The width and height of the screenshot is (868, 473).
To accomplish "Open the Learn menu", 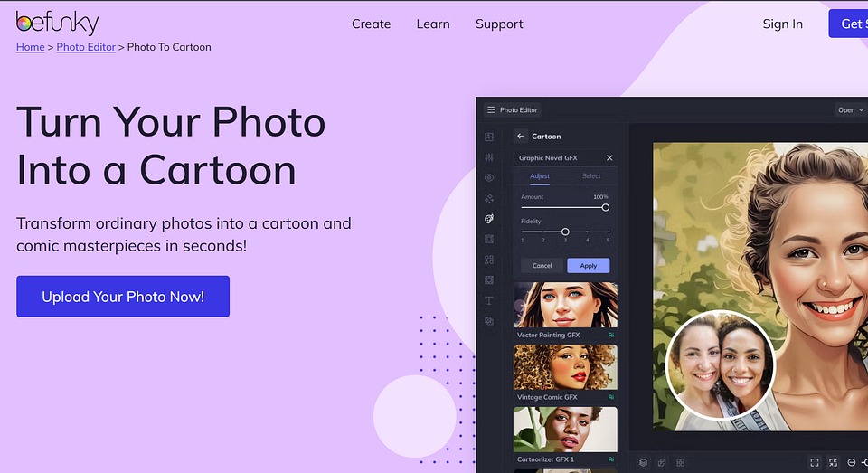I will point(433,24).
